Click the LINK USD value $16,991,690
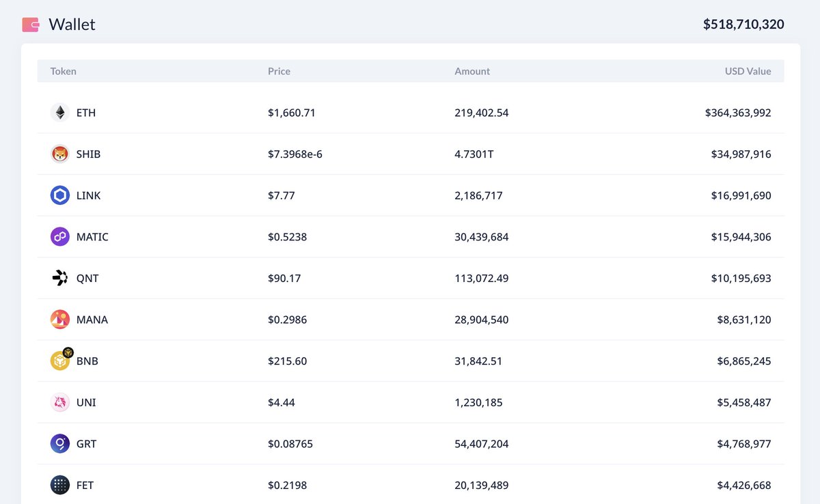 click(x=741, y=195)
